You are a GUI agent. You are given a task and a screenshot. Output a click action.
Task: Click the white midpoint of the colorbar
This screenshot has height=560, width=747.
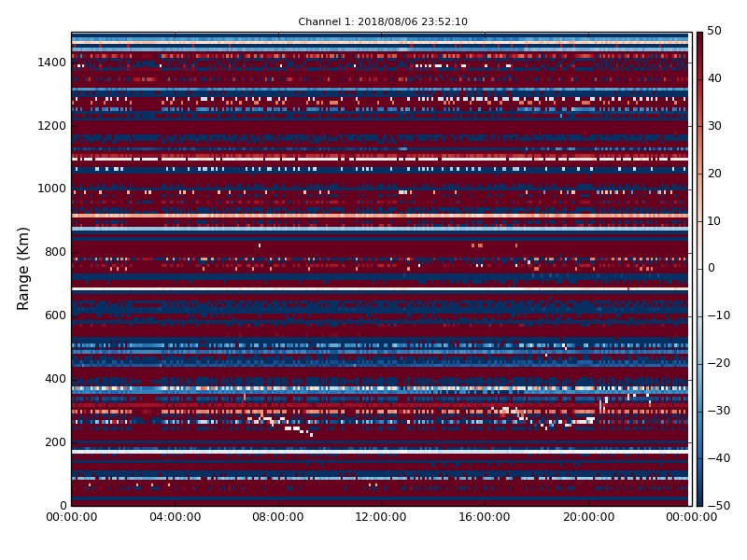pyautogui.click(x=699, y=269)
